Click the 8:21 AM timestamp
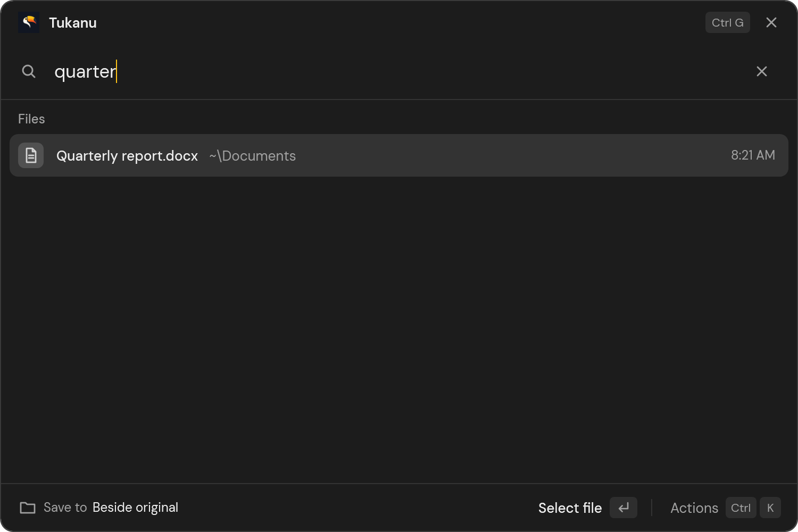The height and width of the screenshot is (532, 798). (753, 155)
